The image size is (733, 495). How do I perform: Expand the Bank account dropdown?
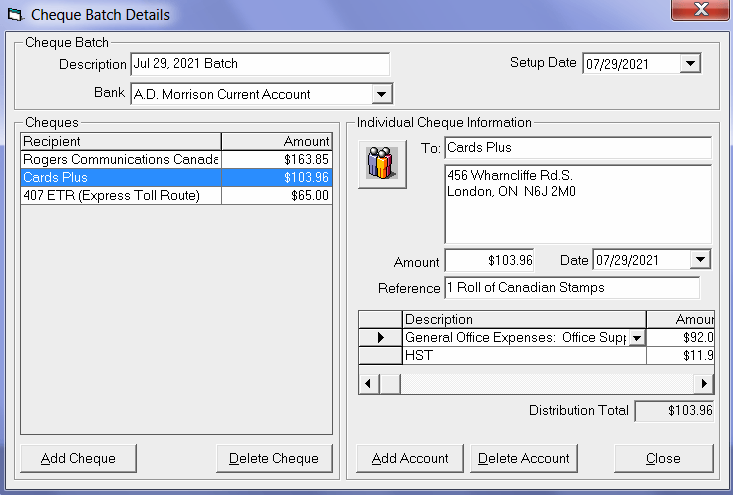381,94
